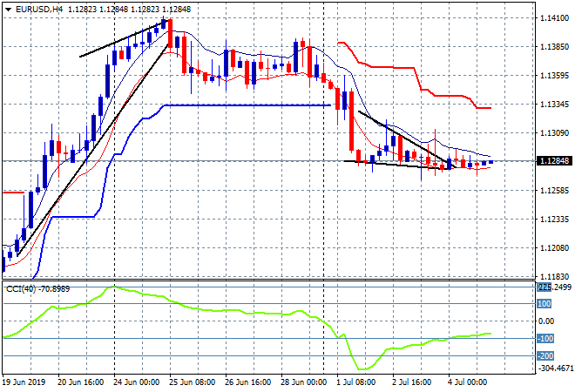Click the 1.14100 price axis label
The image size is (575, 392).
point(554,18)
